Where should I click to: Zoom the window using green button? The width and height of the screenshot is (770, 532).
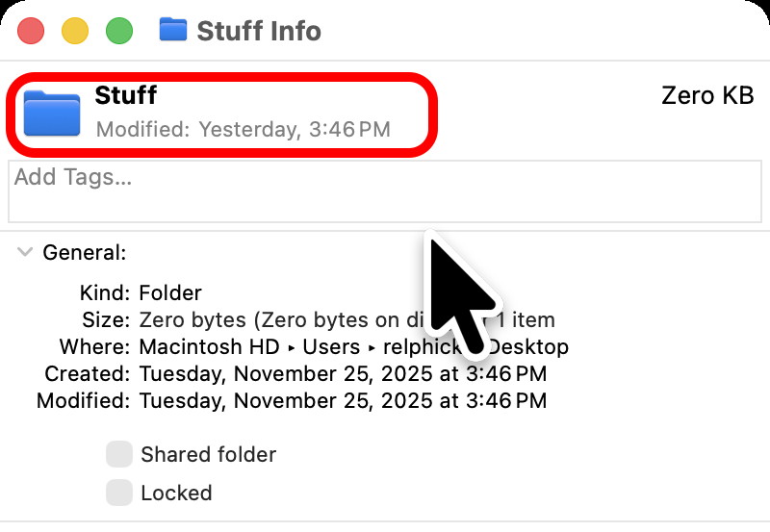coord(118,31)
